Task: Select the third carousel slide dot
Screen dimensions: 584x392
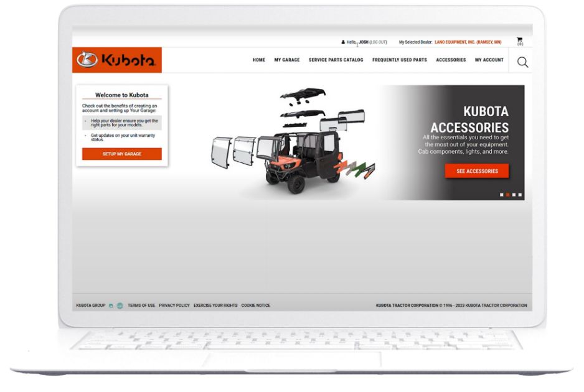Action: (514, 195)
